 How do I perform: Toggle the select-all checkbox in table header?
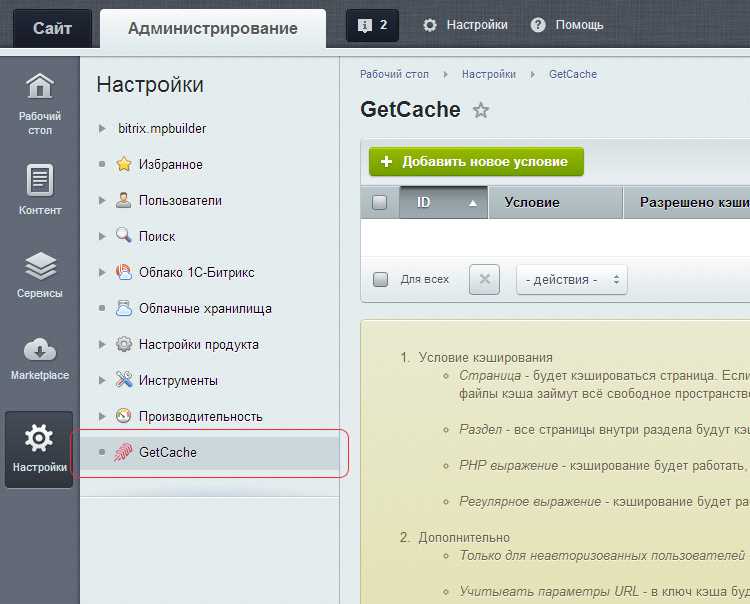(x=379, y=202)
